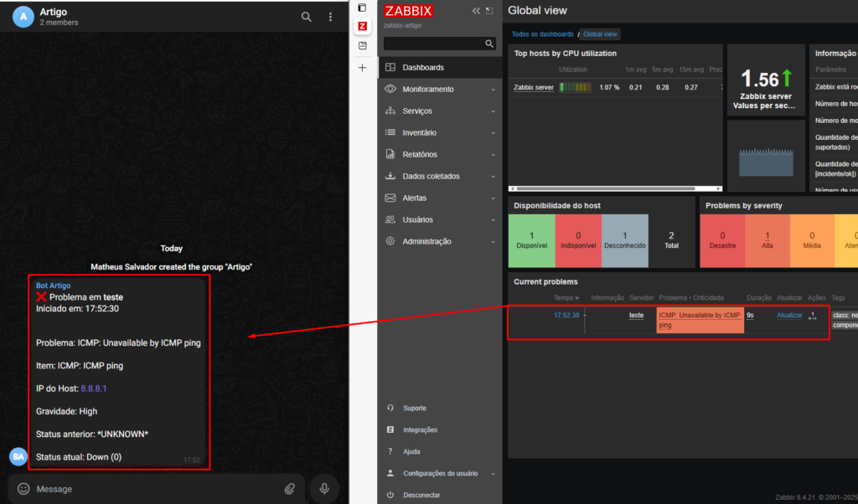Click the small graph widget below the 1.56 value
This screenshot has width=858, height=504.
pyautogui.click(x=766, y=156)
